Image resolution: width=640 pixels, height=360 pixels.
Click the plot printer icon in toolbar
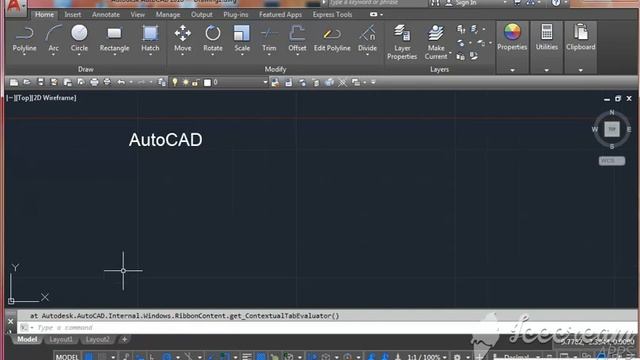point(94,82)
